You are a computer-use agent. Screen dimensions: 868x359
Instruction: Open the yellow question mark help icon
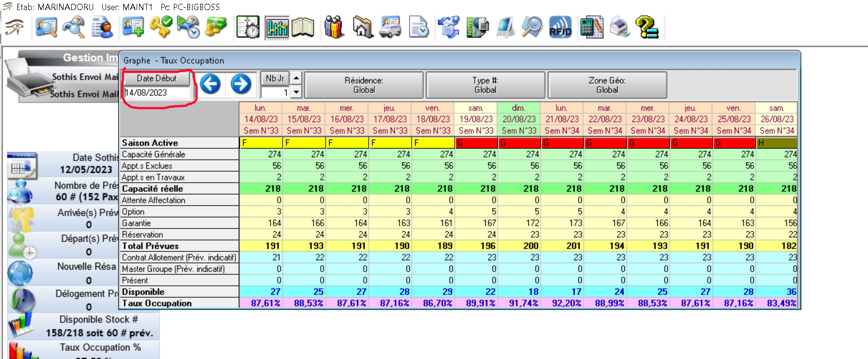(647, 27)
